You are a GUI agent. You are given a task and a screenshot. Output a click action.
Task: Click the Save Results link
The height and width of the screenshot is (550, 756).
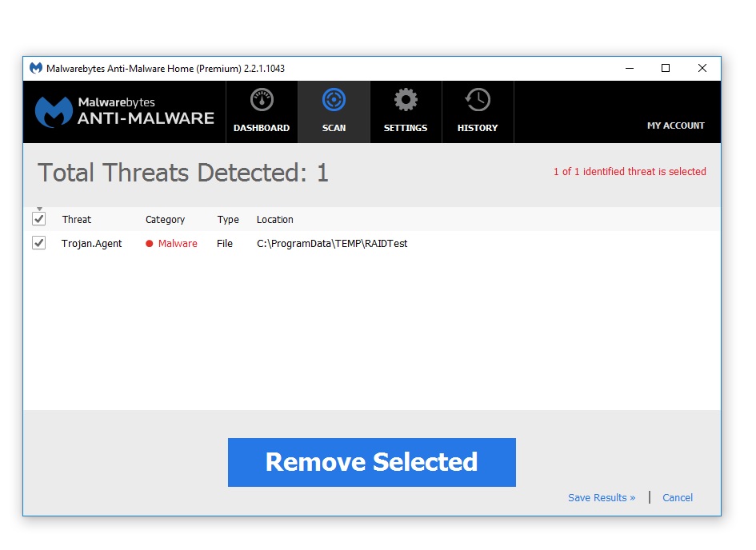point(602,497)
